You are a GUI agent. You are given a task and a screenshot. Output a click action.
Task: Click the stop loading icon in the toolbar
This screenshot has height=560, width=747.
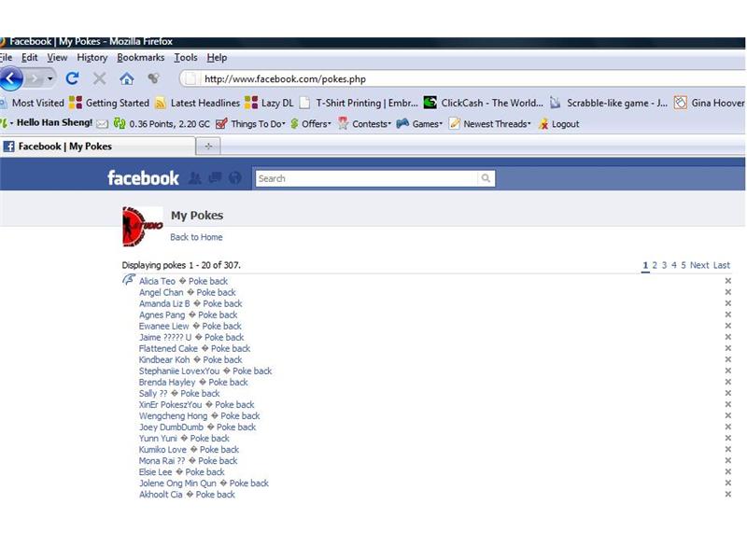click(x=98, y=78)
